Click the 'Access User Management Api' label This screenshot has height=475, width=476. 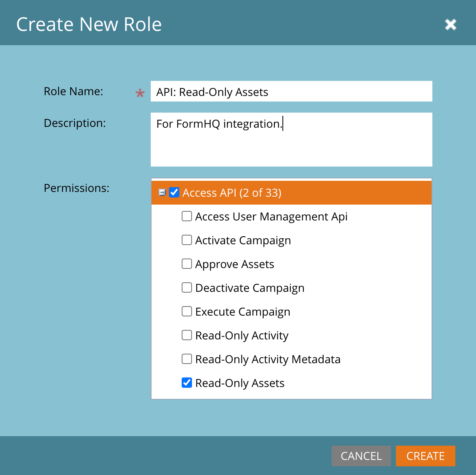click(x=272, y=216)
